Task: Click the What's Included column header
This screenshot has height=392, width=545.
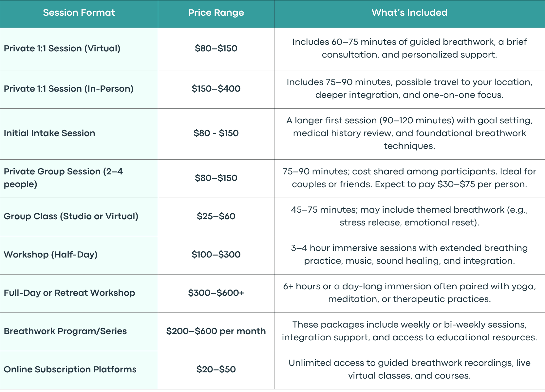Action: [x=409, y=13]
